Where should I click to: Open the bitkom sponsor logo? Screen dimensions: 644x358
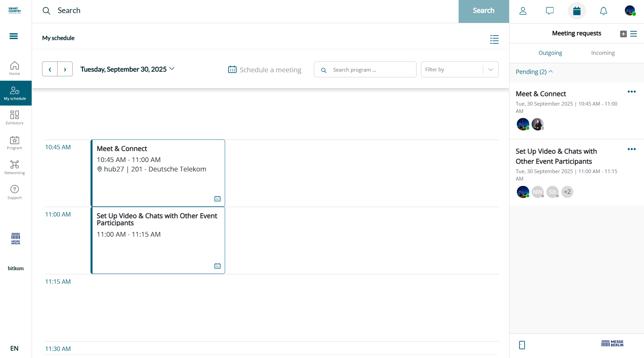pos(16,268)
